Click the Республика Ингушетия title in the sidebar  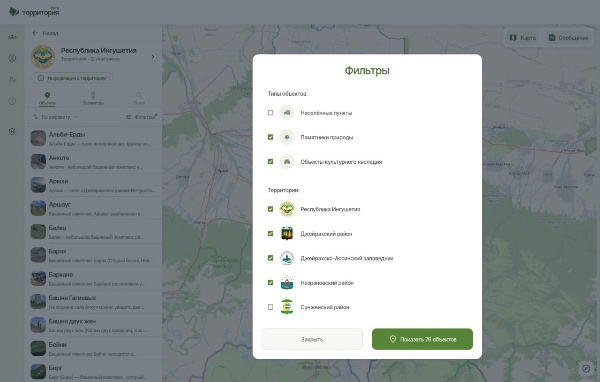99,51
